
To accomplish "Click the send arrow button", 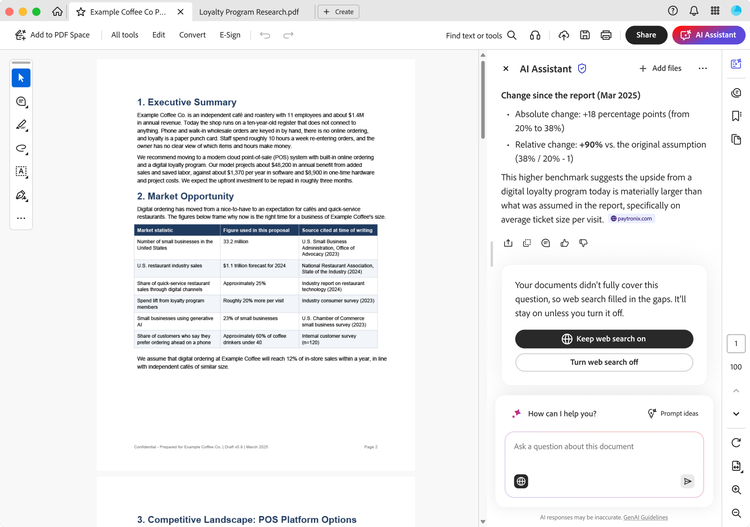I will (x=687, y=481).
